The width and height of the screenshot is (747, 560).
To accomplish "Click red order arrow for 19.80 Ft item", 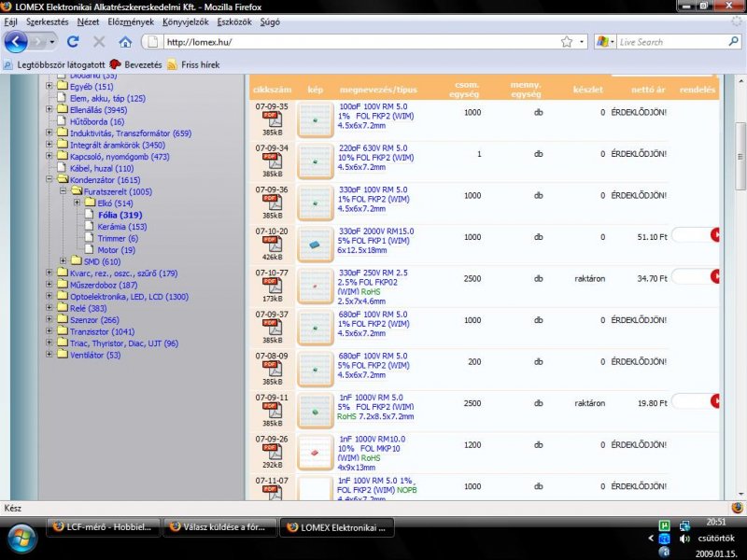I will (x=714, y=401).
